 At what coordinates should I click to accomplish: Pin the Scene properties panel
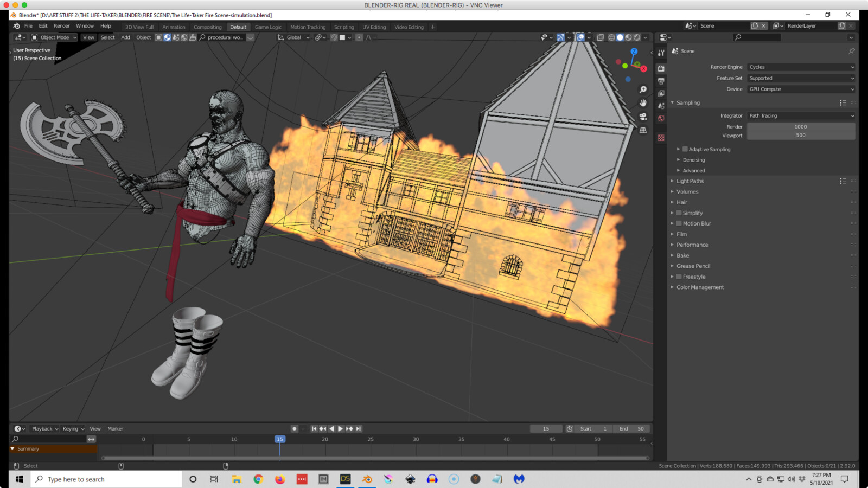851,51
